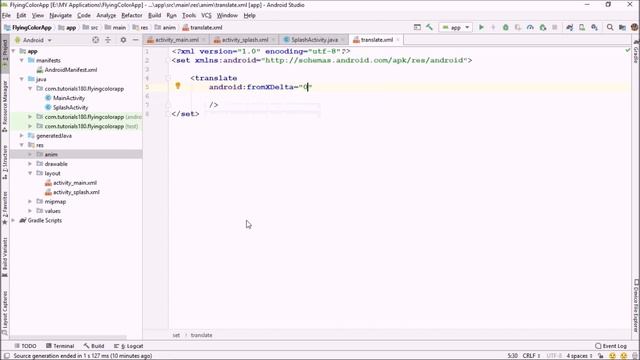Open the Logcat tool window
Viewport: 640px width, 360px height.
click(x=129, y=346)
